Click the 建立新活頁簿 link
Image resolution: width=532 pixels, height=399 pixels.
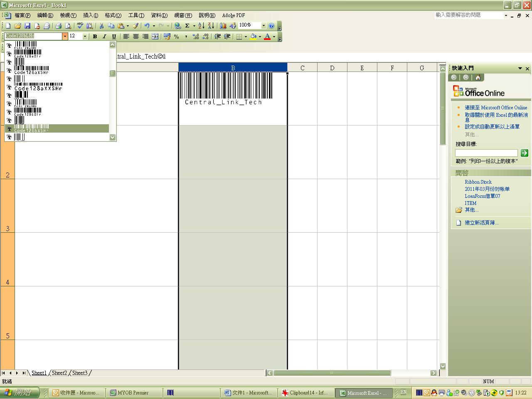481,223
